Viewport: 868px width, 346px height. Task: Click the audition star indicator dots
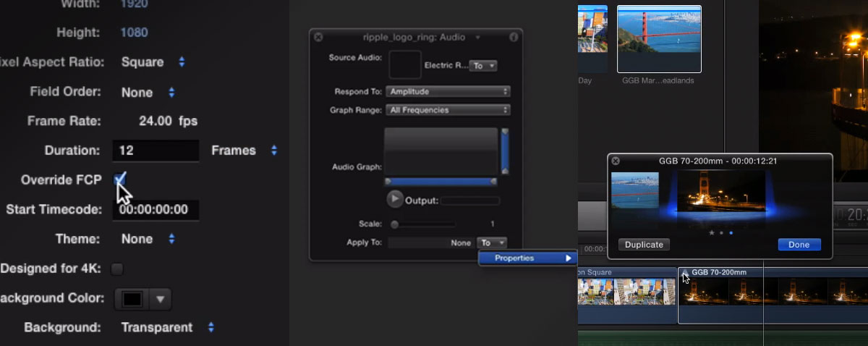pos(721,233)
